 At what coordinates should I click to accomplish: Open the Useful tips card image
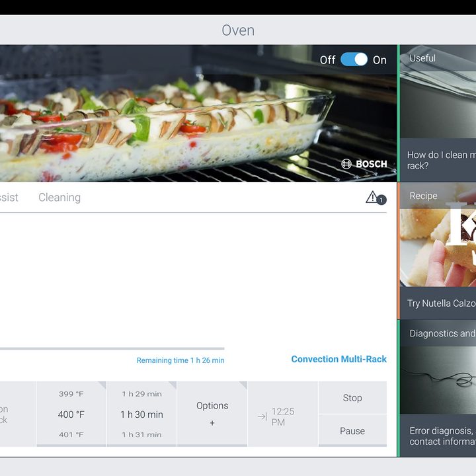(x=438, y=92)
